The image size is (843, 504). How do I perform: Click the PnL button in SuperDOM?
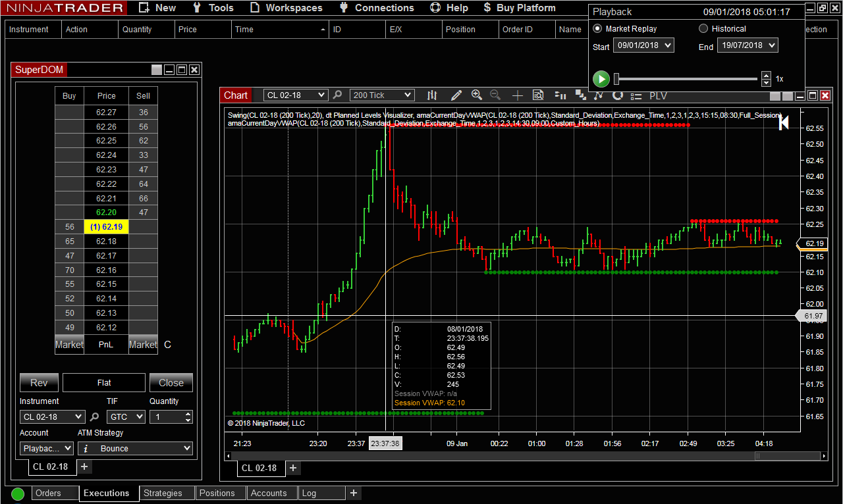tap(106, 345)
